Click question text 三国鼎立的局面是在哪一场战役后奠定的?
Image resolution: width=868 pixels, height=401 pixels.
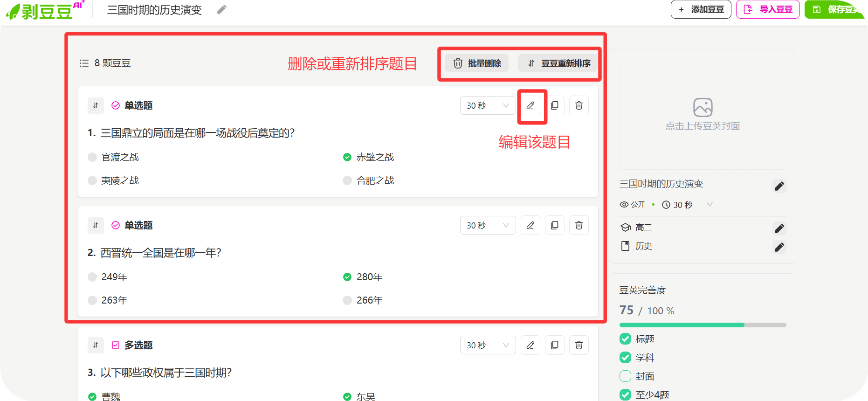tap(198, 133)
